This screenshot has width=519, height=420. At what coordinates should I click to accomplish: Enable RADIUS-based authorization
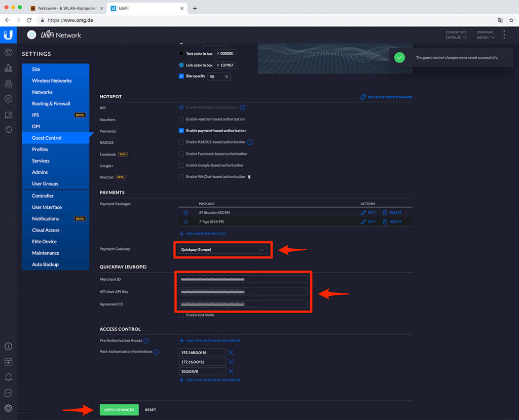pyautogui.click(x=181, y=142)
